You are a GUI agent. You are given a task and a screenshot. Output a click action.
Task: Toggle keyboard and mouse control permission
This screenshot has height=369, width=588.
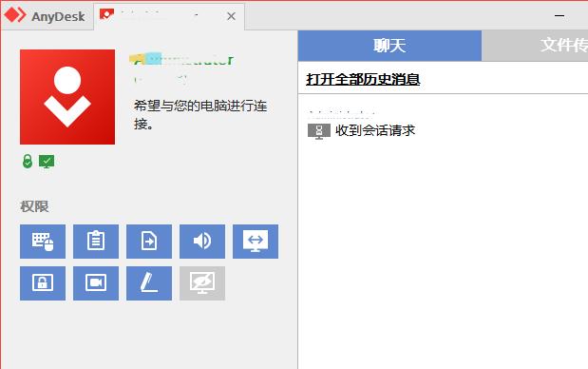[43, 242]
